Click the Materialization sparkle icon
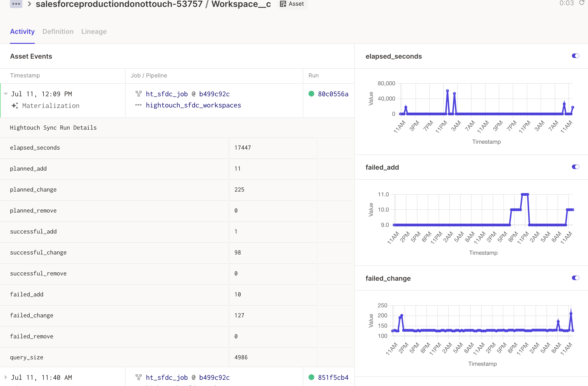This screenshot has height=386, width=588. pyautogui.click(x=15, y=106)
